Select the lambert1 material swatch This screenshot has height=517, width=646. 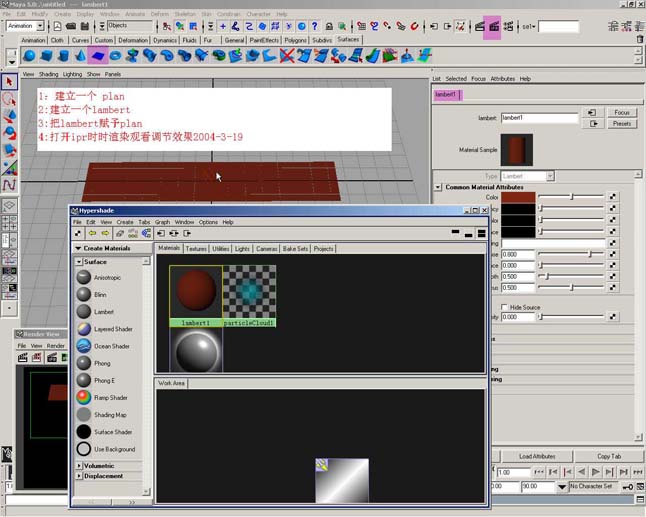pos(196,297)
